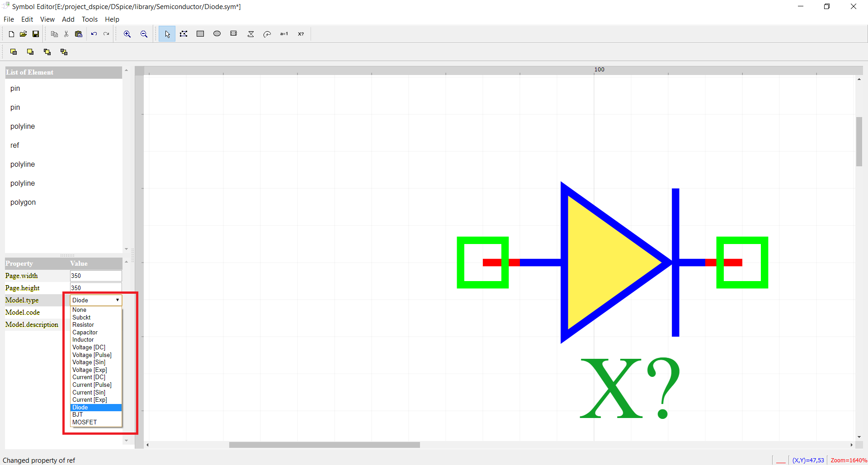Select the polyline drawing tool
Screen dimensions: 868x465
(184, 33)
